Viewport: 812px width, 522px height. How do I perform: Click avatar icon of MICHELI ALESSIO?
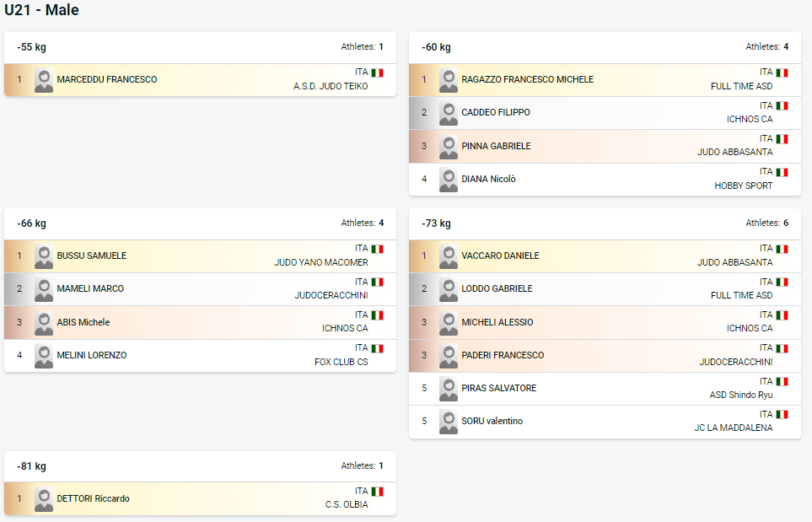[449, 323]
